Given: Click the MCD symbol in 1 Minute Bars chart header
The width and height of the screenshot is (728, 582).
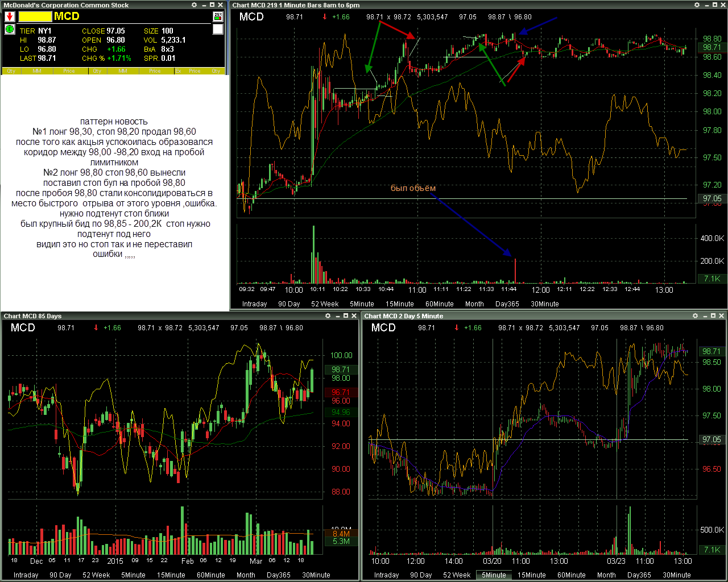Looking at the screenshot, I should (251, 16).
